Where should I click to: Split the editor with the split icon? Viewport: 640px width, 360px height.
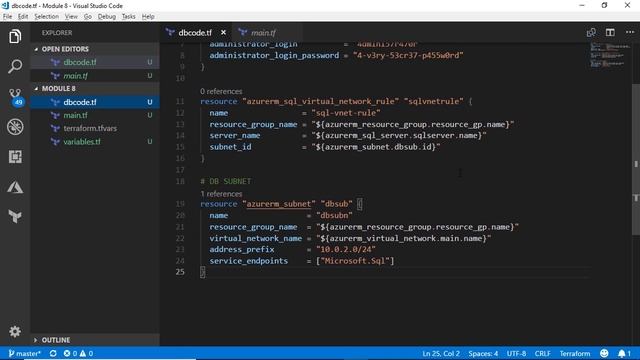[x=610, y=33]
